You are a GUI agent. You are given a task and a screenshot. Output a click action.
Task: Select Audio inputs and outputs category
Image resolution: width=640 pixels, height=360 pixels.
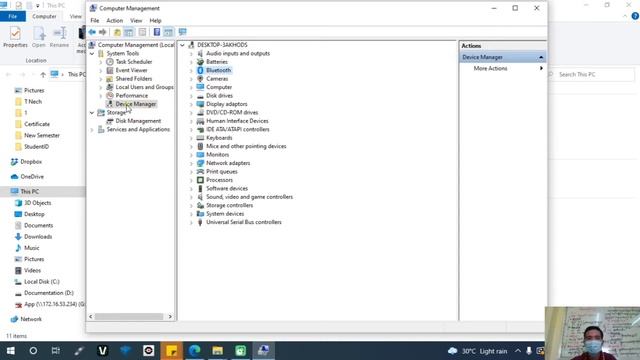[238, 53]
